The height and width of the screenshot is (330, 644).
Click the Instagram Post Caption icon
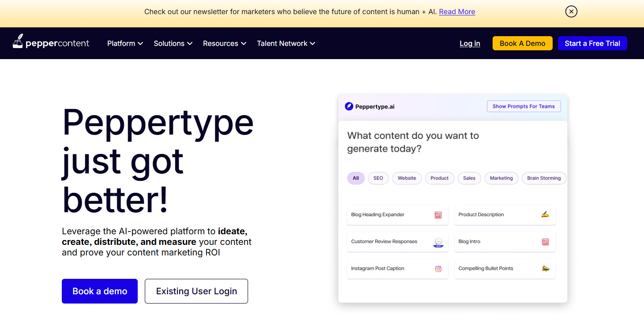click(438, 269)
